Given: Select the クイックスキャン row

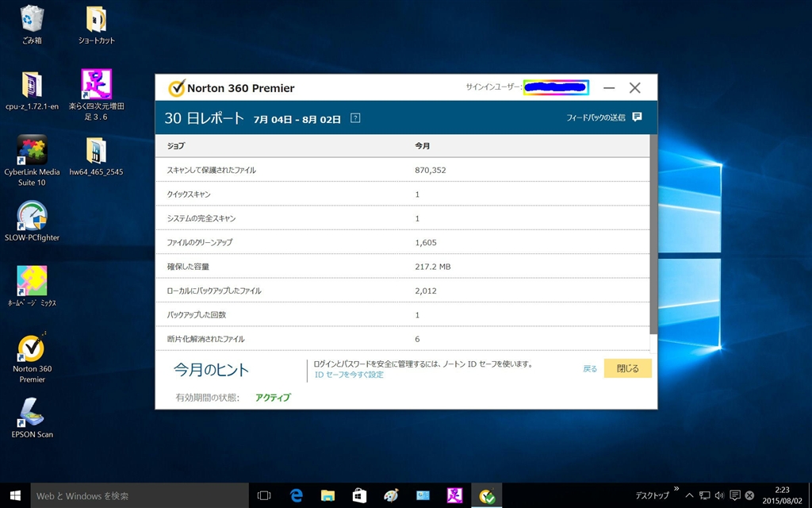Looking at the screenshot, I should (x=402, y=194).
